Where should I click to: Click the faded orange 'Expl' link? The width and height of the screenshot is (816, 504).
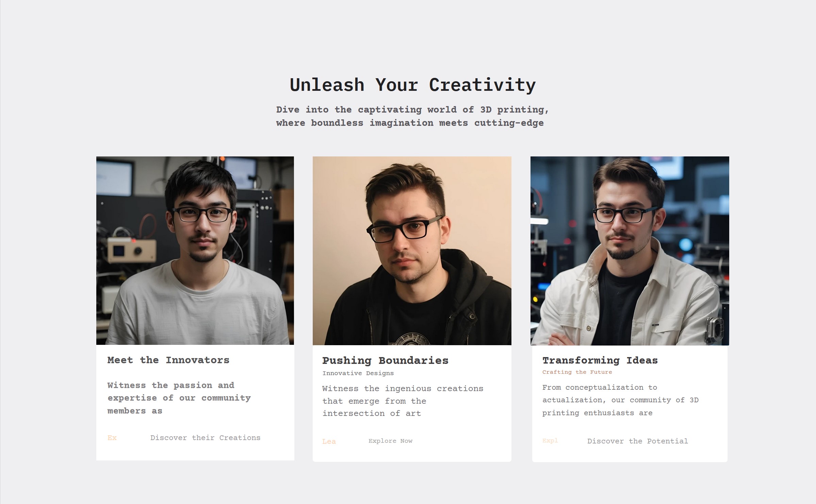(x=550, y=440)
